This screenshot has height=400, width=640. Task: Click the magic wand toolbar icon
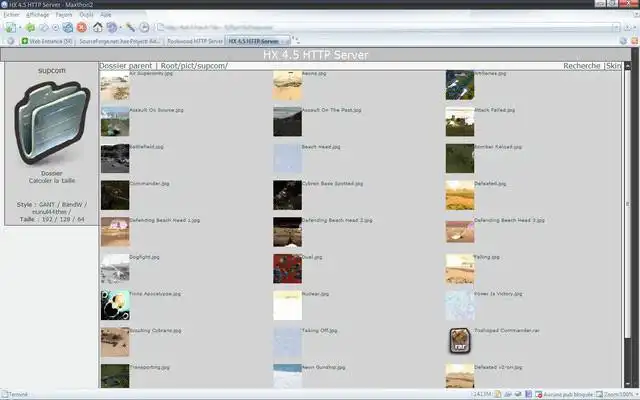coord(131,27)
